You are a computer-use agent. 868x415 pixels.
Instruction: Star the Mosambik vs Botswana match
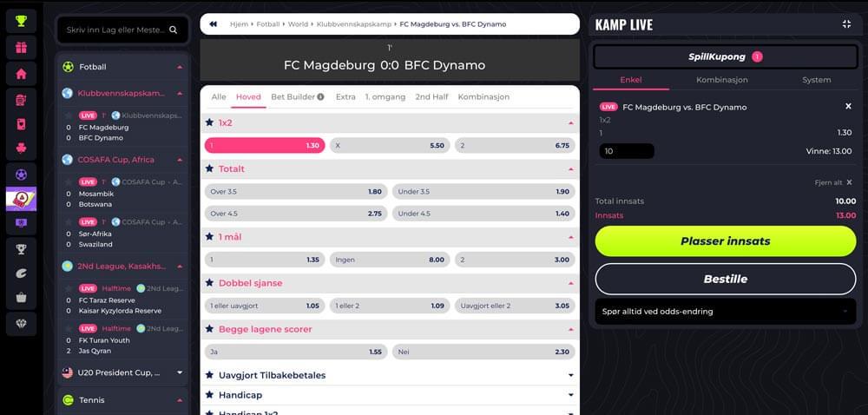pos(69,181)
